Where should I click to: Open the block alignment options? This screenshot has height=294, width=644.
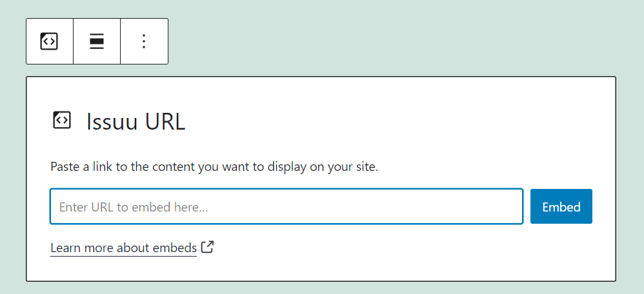pos(97,41)
